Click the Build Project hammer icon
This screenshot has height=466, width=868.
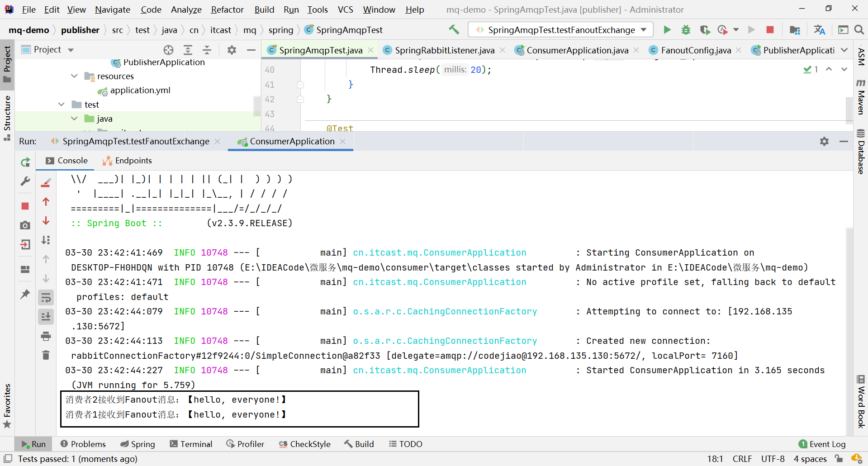pos(454,30)
